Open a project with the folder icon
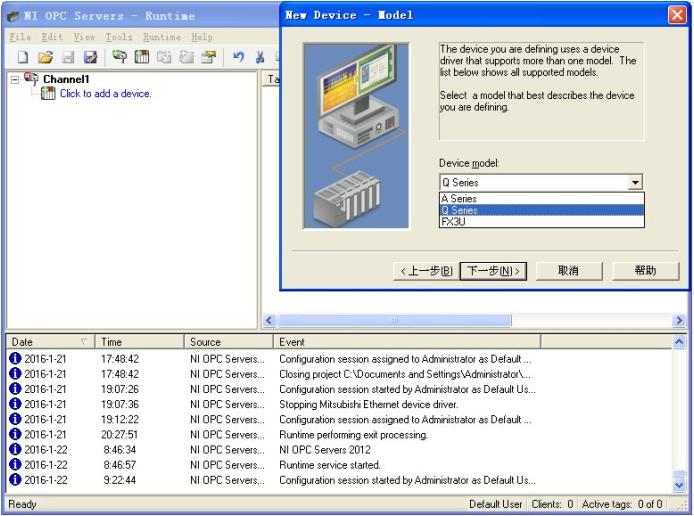The width and height of the screenshot is (694, 516). tap(45, 57)
